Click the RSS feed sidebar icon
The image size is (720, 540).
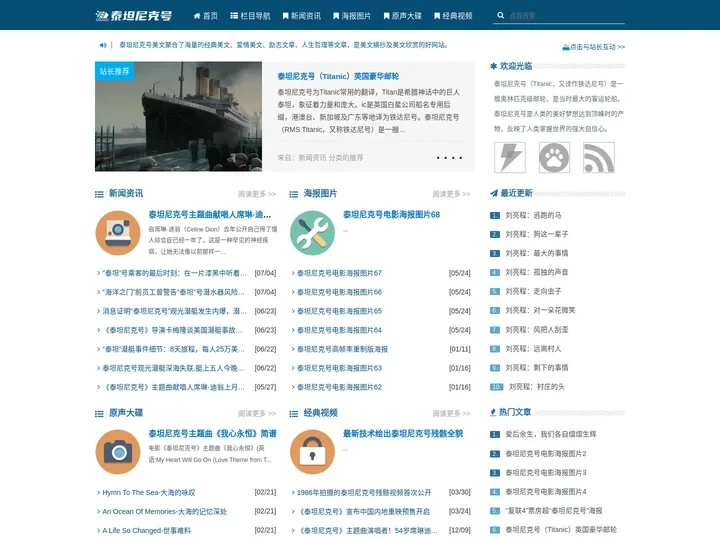[599, 158]
